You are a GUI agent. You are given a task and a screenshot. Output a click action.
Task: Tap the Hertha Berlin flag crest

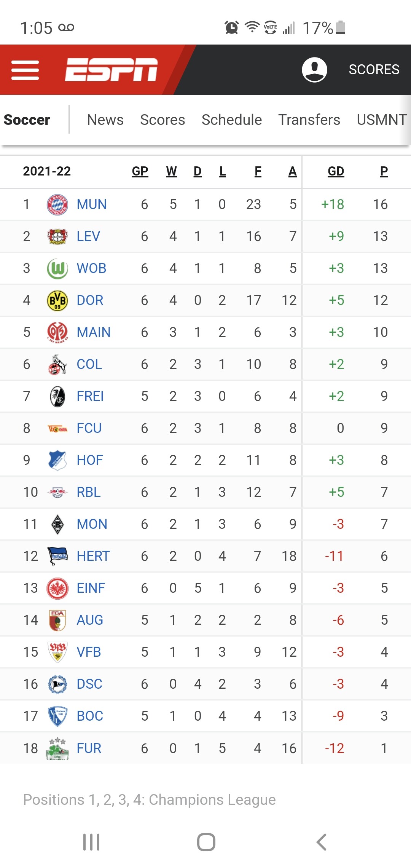point(57,556)
